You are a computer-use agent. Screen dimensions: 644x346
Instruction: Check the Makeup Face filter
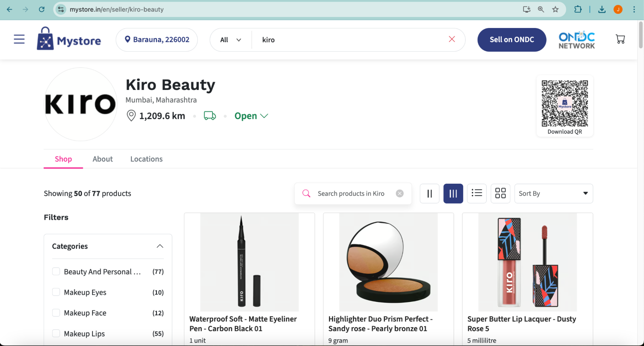click(56, 312)
